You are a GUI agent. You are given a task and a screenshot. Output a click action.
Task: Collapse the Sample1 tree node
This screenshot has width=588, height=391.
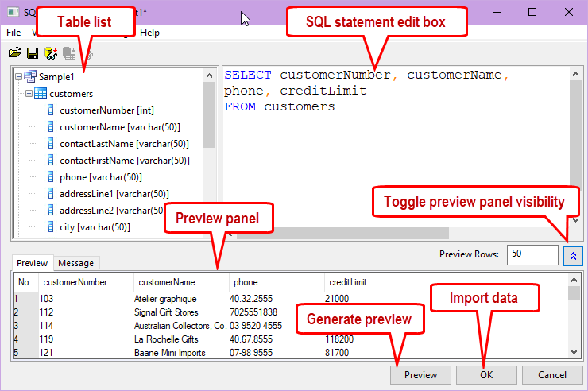pyautogui.click(x=19, y=77)
